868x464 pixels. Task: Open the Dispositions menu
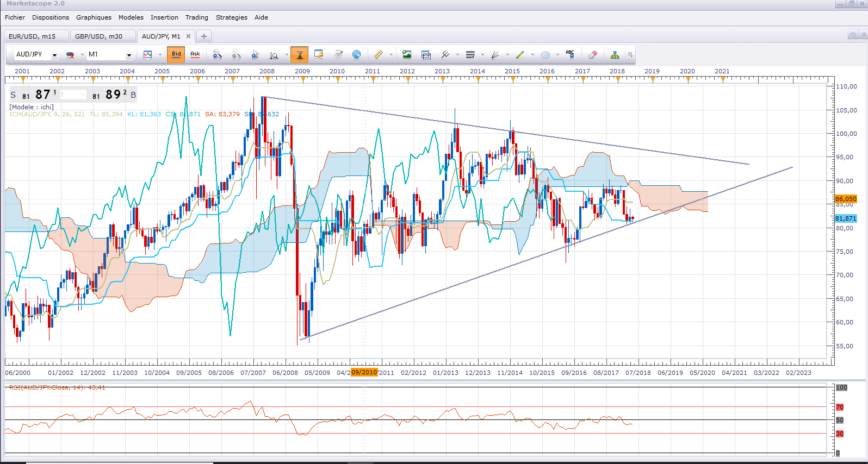[51, 17]
